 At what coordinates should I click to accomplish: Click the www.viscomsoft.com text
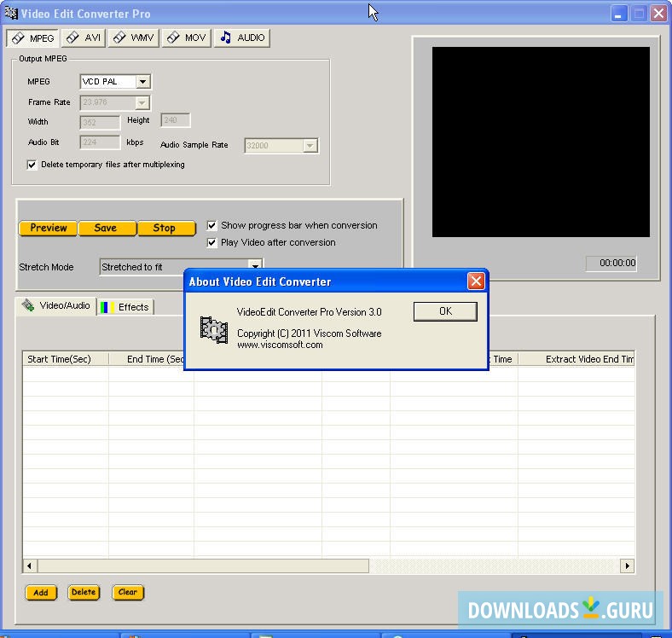click(280, 345)
